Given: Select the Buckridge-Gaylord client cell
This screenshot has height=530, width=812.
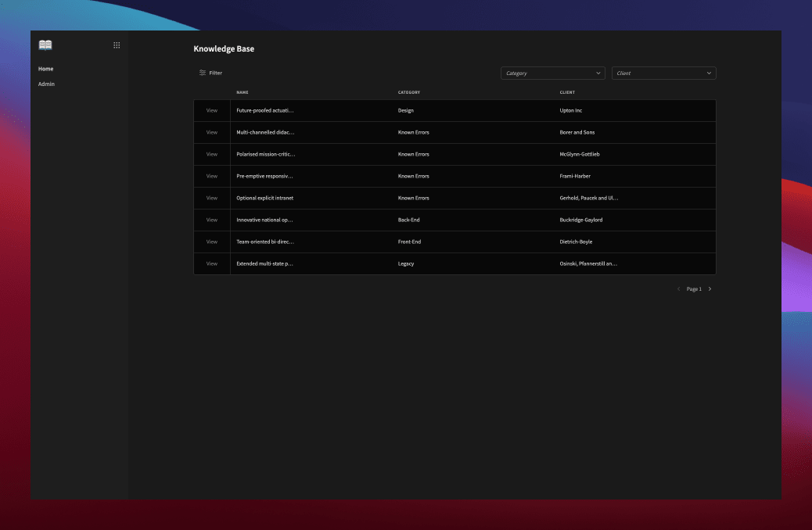Looking at the screenshot, I should (x=581, y=220).
